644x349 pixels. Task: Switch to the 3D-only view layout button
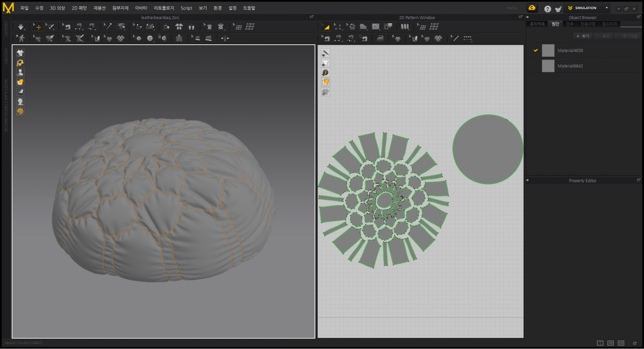click(x=610, y=343)
